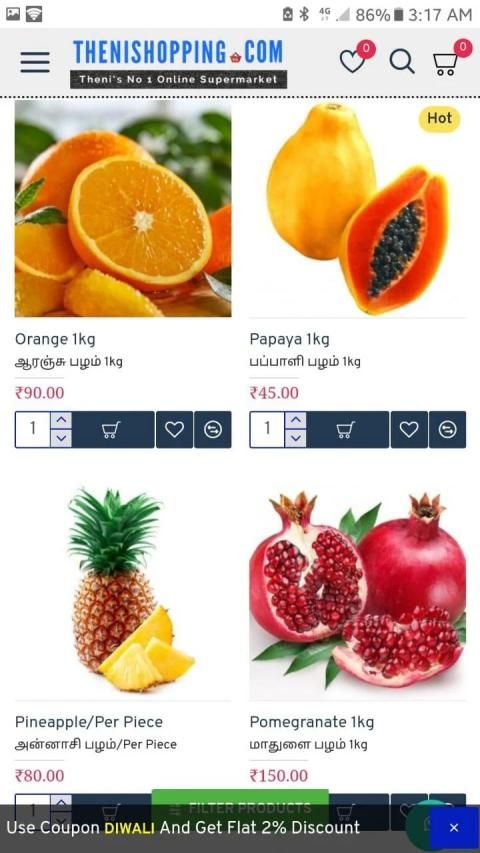The image size is (480, 853).
Task: Open the Pomegranate 1kg product link
Action: coord(312,722)
